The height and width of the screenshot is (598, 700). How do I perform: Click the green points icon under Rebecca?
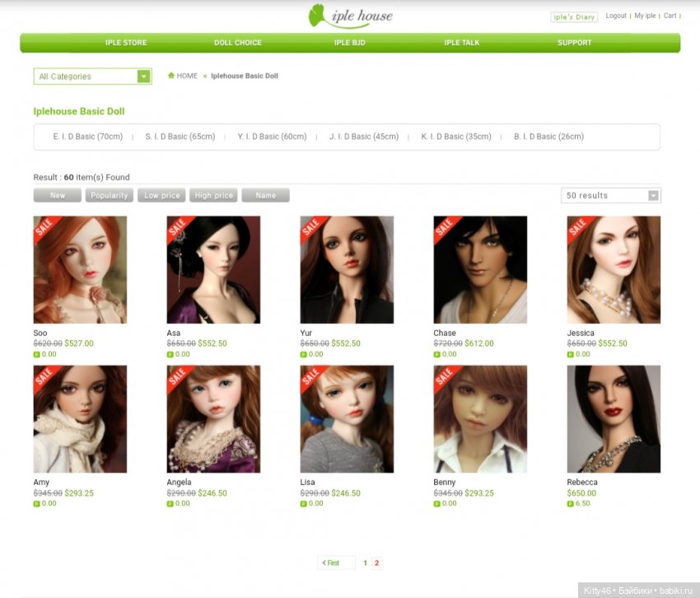pyautogui.click(x=570, y=503)
